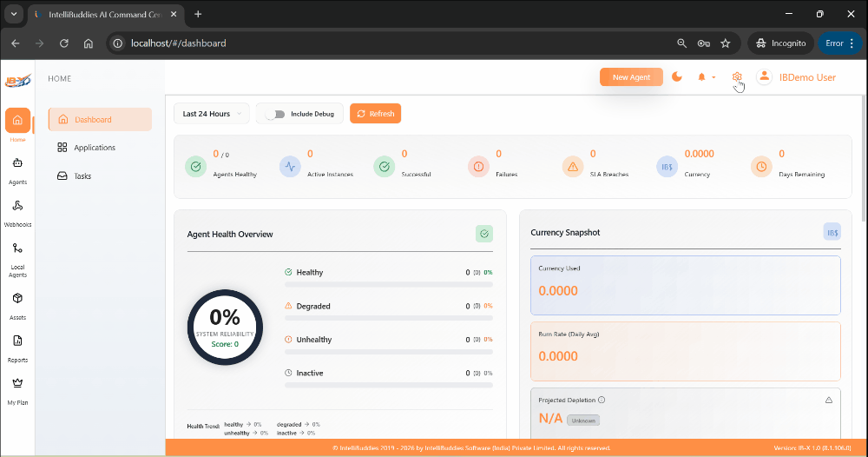Click the Healthy agents progress bar
This screenshot has height=457, width=868.
[x=388, y=284]
